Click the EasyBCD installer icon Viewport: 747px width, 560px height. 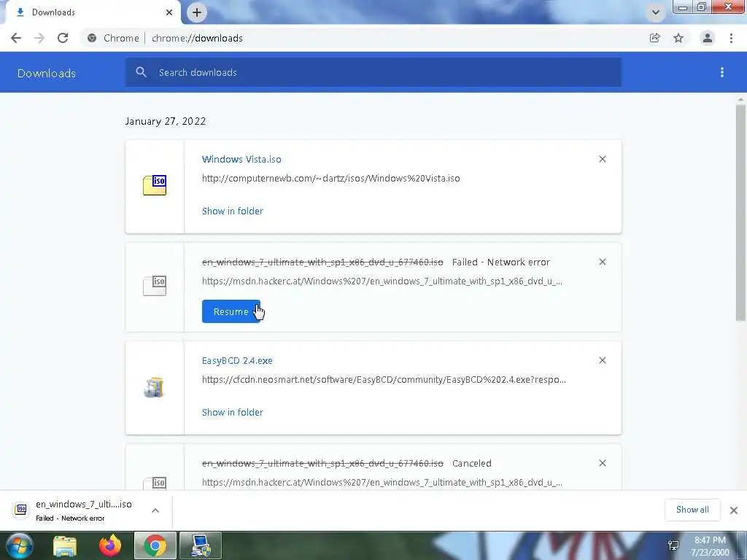point(155,387)
